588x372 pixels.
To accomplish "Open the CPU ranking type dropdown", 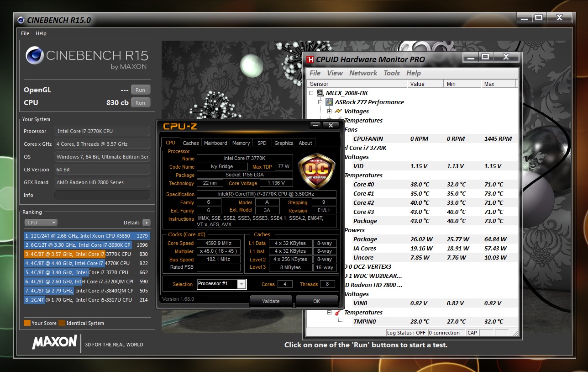I will click(x=41, y=223).
